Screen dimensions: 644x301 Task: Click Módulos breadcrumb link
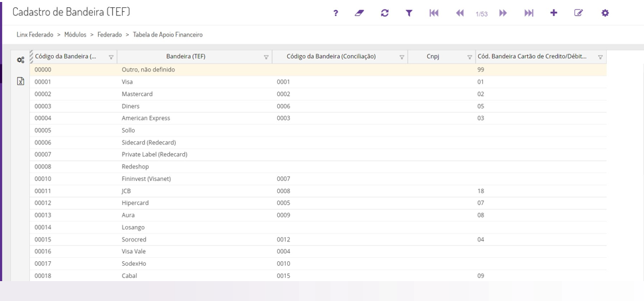pos(75,35)
